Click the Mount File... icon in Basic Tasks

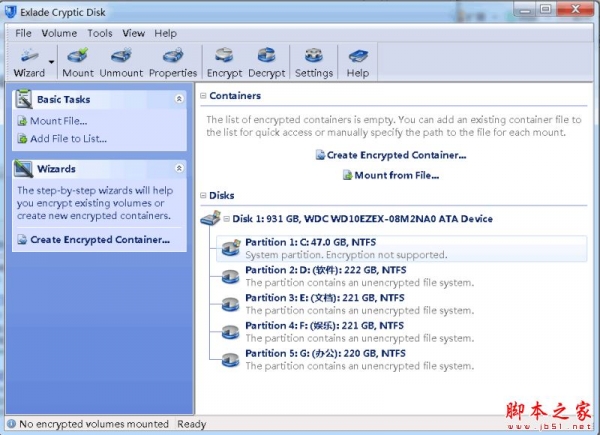pyautogui.click(x=22, y=121)
